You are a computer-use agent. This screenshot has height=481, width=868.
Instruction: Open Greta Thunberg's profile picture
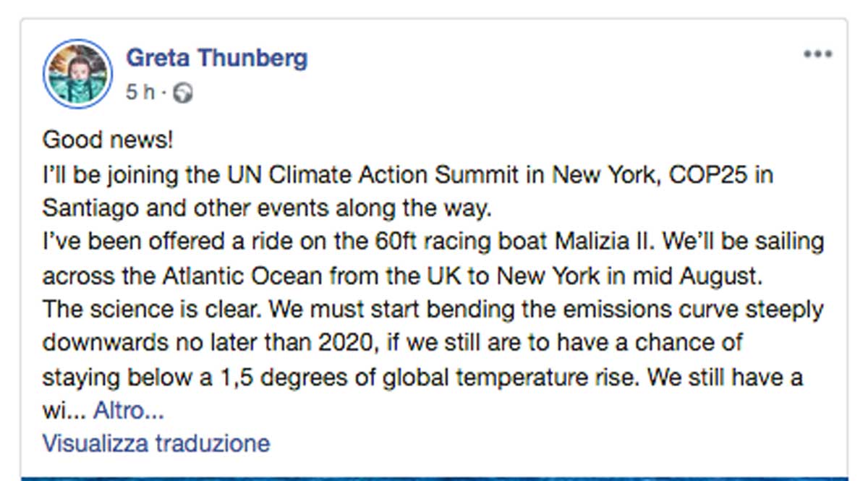[77, 74]
